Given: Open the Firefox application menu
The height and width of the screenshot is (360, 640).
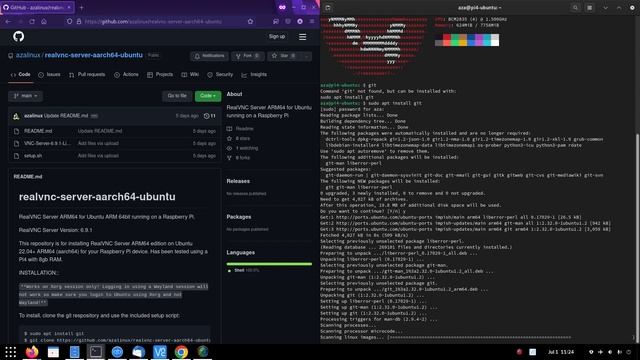Looking at the screenshot, I should (x=312, y=21).
